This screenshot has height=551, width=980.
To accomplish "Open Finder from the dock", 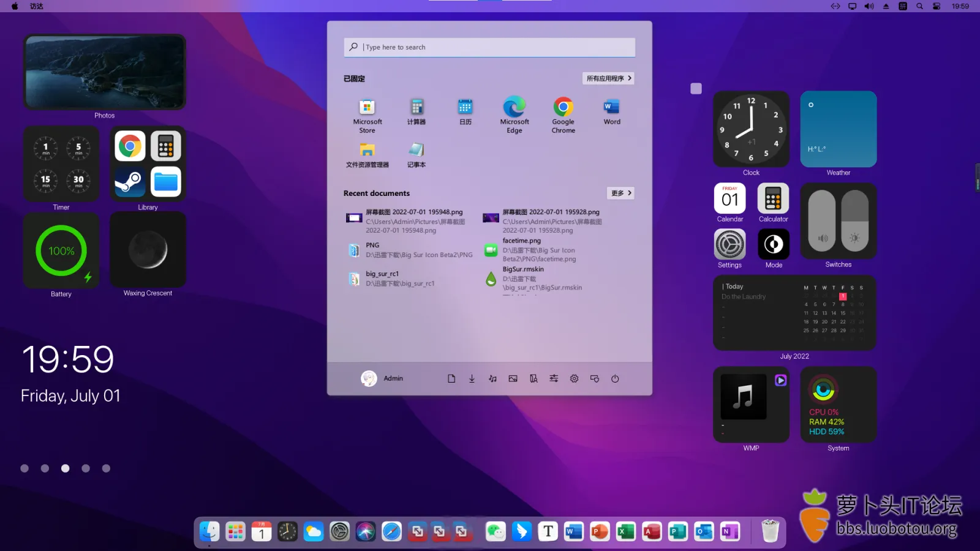I will tap(209, 531).
